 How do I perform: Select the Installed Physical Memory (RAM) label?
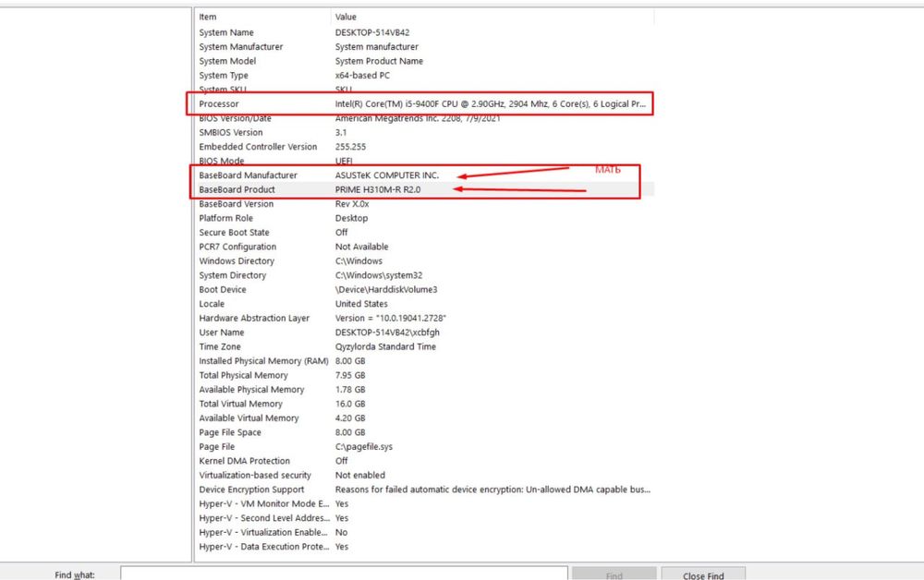pyautogui.click(x=263, y=361)
